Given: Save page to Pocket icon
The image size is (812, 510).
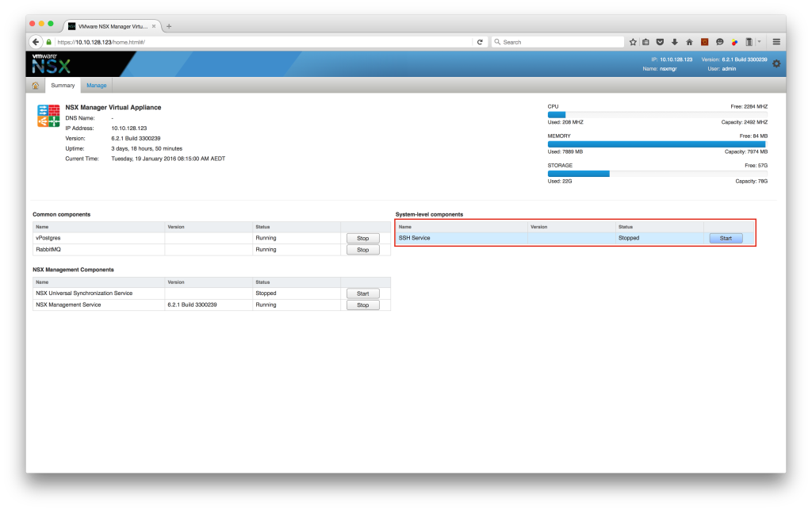Looking at the screenshot, I should coord(660,42).
